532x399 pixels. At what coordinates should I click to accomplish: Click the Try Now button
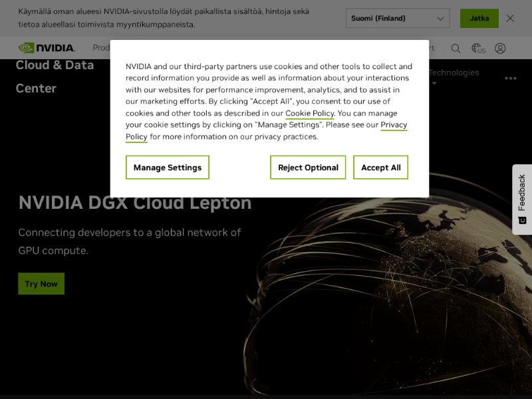[x=41, y=284]
